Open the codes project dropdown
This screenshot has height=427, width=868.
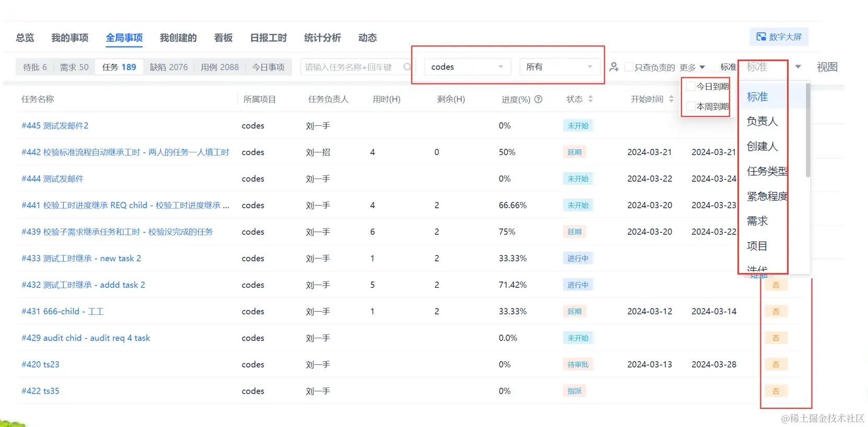pyautogui.click(x=467, y=67)
